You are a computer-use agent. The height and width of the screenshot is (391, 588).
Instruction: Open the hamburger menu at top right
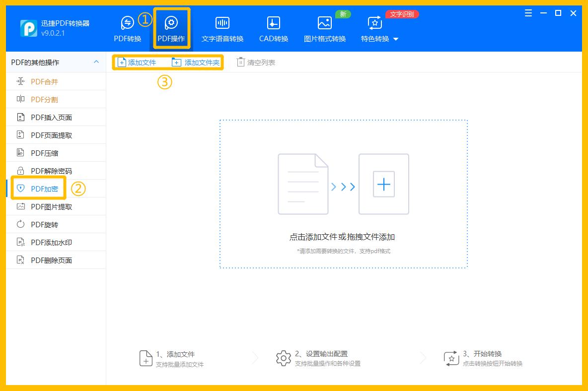[528, 13]
